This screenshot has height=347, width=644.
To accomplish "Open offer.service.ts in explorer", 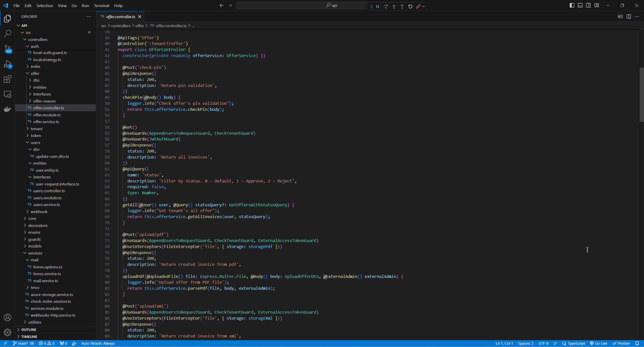I will click(x=46, y=122).
